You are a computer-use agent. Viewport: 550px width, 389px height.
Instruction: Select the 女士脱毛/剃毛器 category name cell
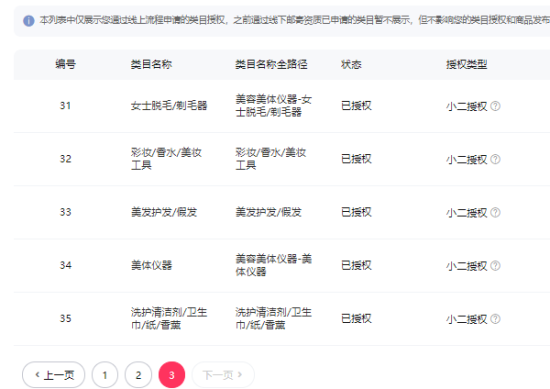(169, 106)
